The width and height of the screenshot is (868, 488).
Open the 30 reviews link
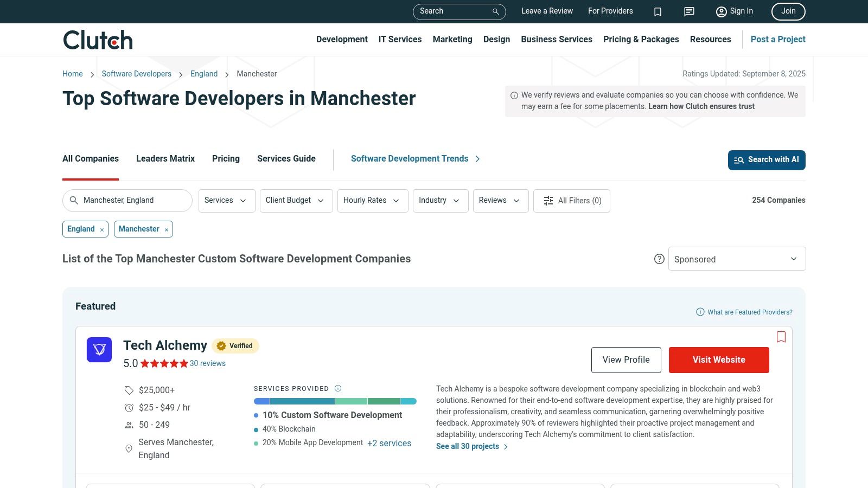tap(208, 364)
